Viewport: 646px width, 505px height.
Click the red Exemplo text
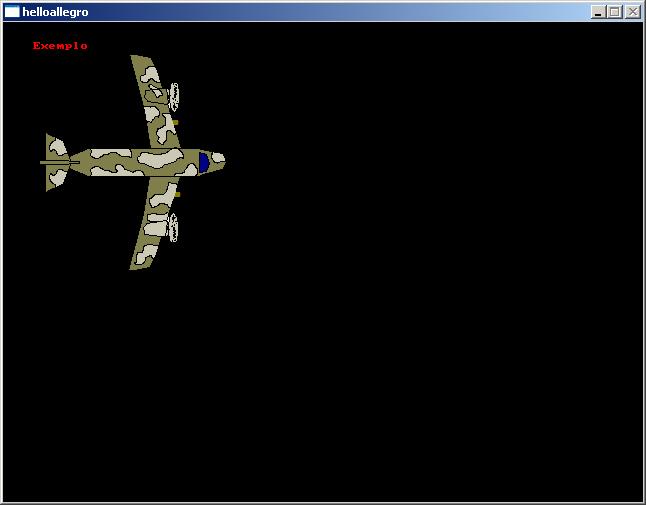60,46
